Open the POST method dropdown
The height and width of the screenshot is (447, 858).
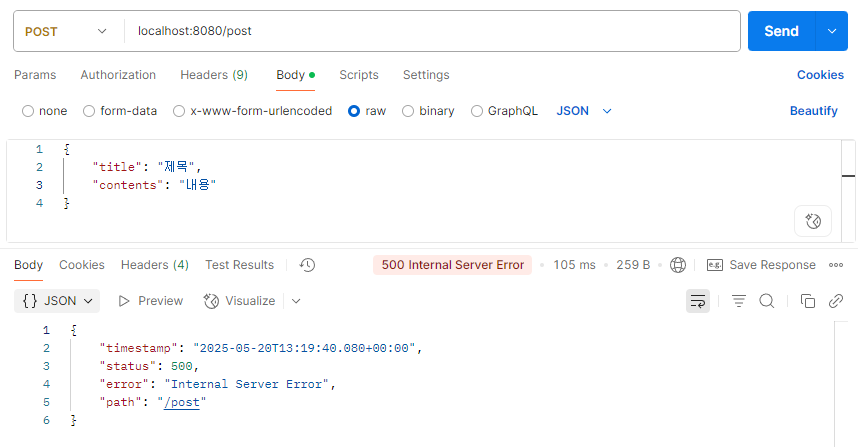pos(66,32)
